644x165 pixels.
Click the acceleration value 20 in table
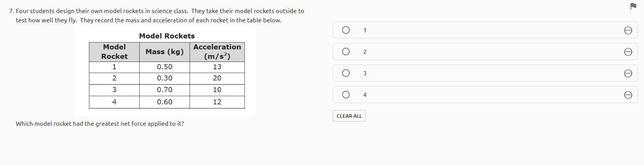tap(217, 78)
